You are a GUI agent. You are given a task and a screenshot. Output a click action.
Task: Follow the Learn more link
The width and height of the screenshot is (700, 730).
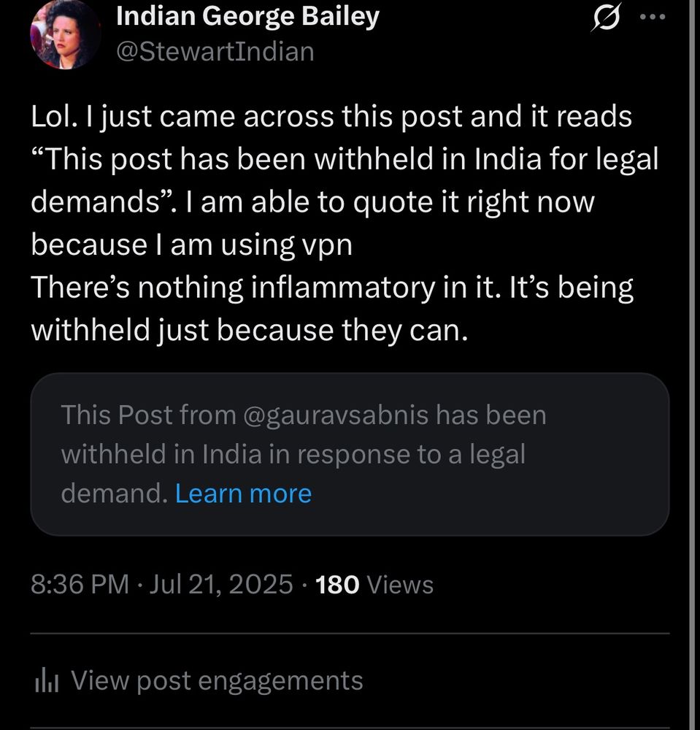(244, 493)
